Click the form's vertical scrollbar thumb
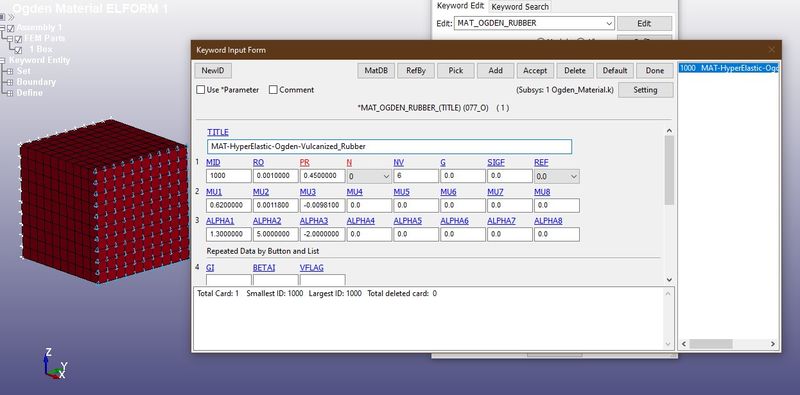This screenshot has width=800, height=395. pyautogui.click(x=669, y=170)
